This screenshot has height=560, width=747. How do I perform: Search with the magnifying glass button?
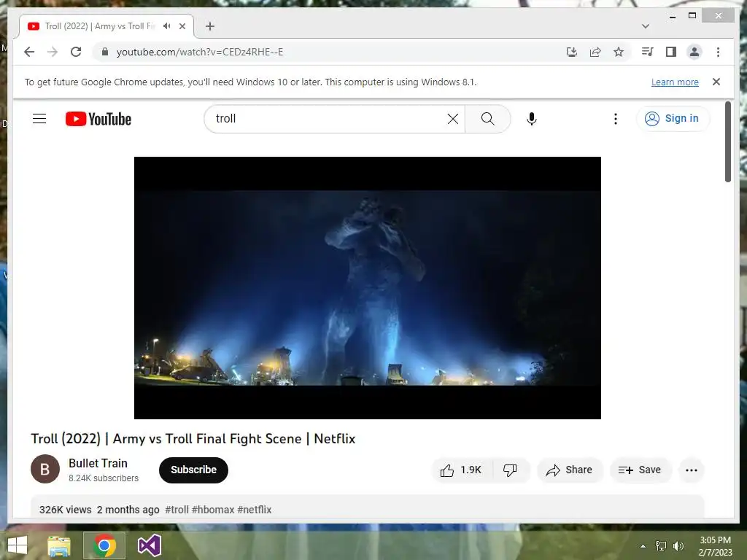(488, 119)
